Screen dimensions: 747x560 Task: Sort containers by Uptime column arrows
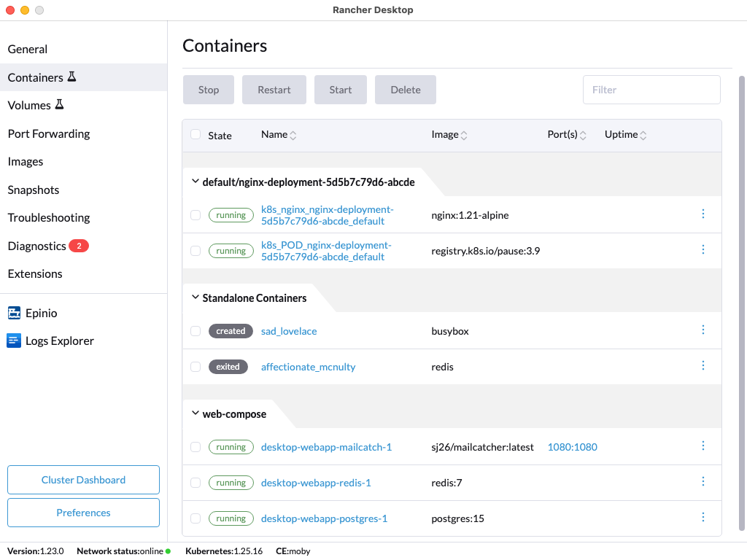click(643, 135)
